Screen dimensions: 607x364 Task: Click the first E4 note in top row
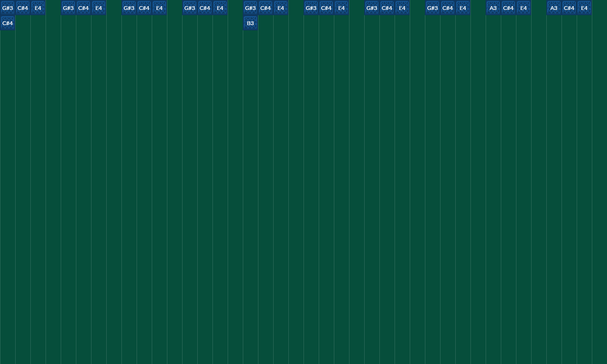point(38,8)
